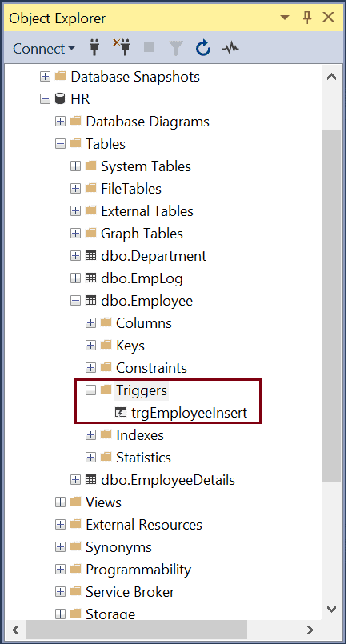Click the Filter funnel icon

176,49
